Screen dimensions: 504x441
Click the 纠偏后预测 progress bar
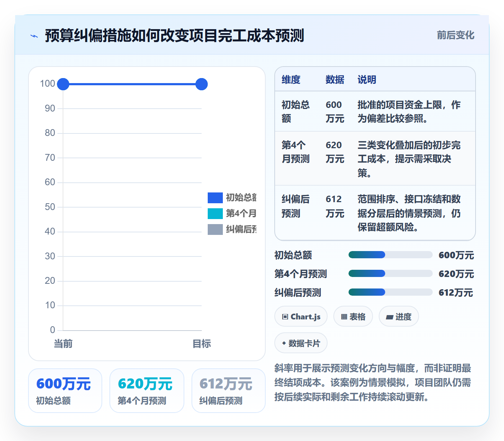pos(390,292)
